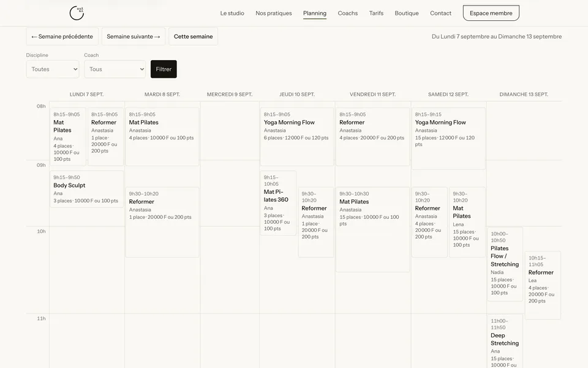Advance to Semaine suivante
This screenshot has height=368, width=588.
(x=134, y=36)
